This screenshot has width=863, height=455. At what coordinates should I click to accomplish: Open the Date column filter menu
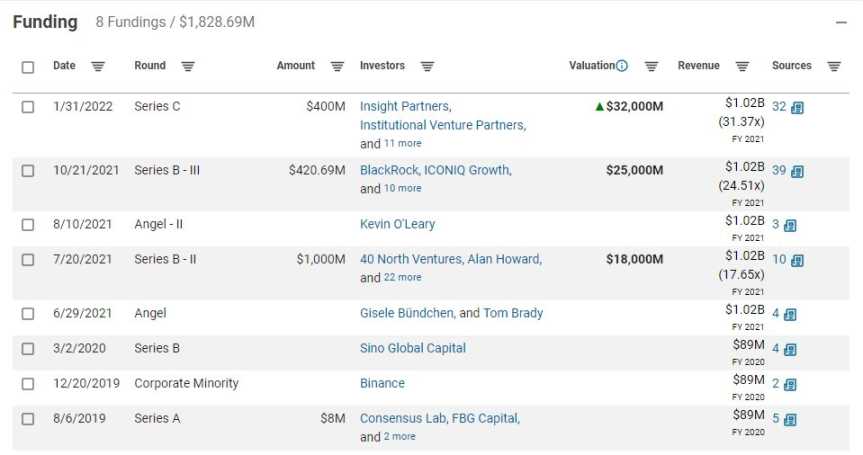(x=98, y=67)
